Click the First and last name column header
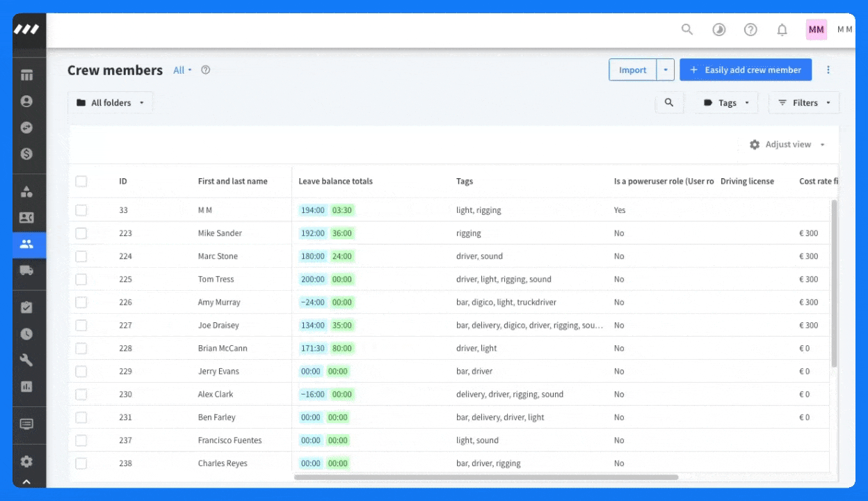 (x=232, y=182)
